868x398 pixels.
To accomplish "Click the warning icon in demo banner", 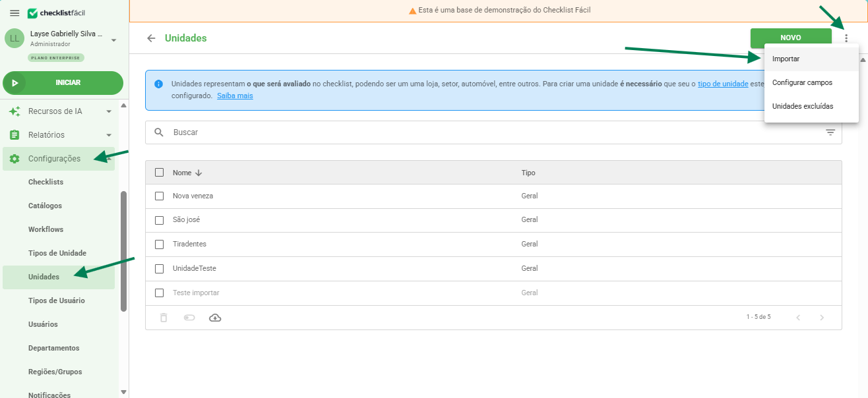I will [412, 11].
